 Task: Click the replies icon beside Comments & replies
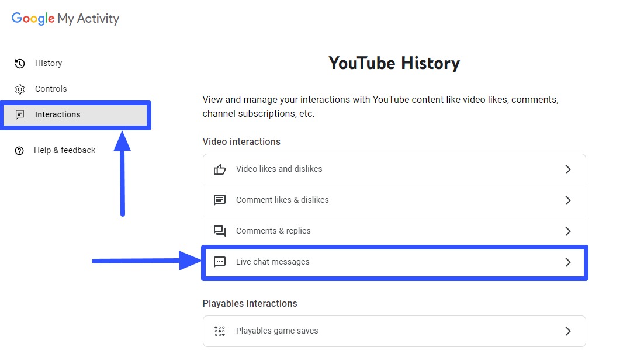(x=219, y=231)
